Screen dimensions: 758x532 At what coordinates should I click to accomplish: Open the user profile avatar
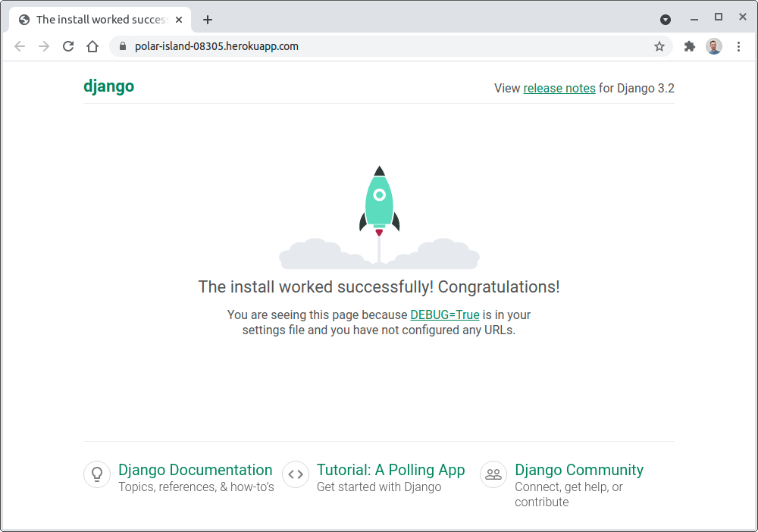pyautogui.click(x=714, y=46)
